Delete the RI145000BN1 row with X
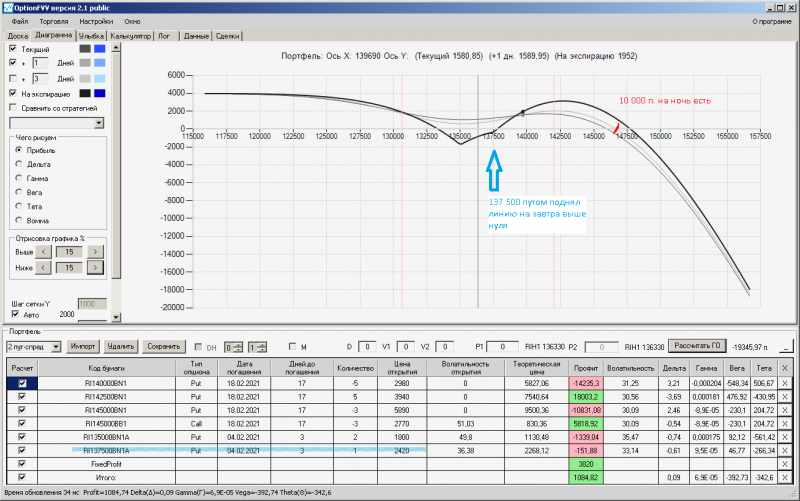The width and height of the screenshot is (800, 501). point(785,410)
